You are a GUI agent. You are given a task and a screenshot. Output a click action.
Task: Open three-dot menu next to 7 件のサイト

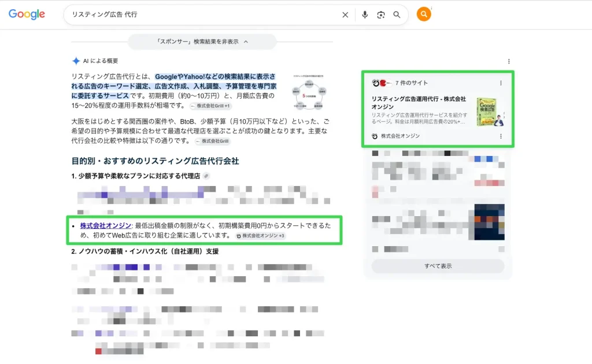pos(501,83)
